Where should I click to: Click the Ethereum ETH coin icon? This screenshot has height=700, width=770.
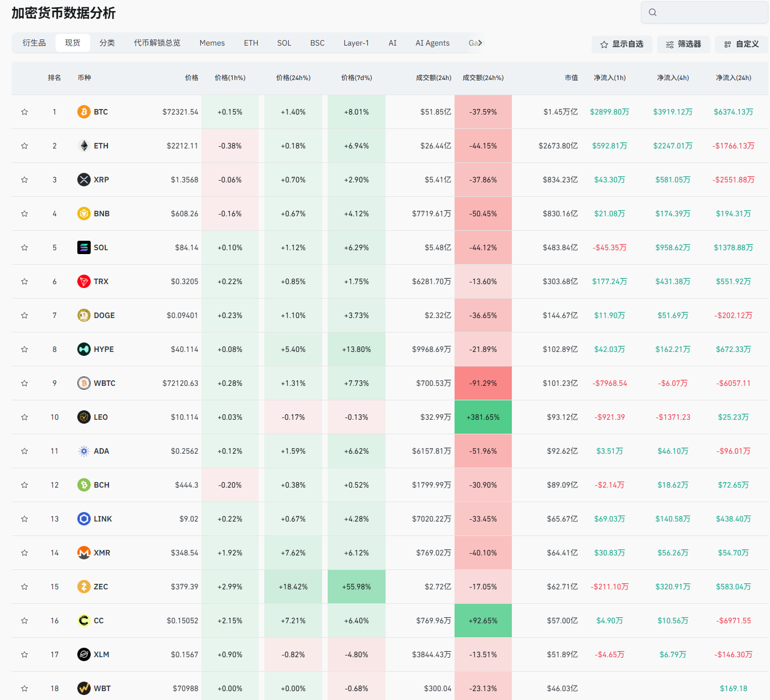tap(83, 146)
